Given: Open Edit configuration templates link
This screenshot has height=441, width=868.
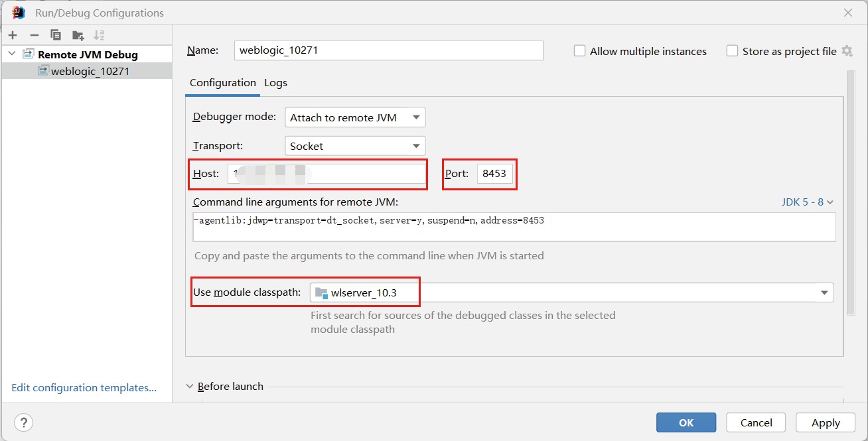Looking at the screenshot, I should [84, 388].
